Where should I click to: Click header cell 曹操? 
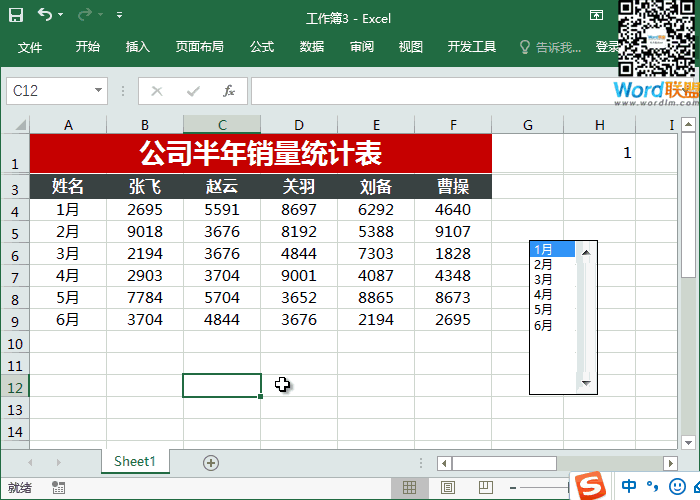[453, 186]
